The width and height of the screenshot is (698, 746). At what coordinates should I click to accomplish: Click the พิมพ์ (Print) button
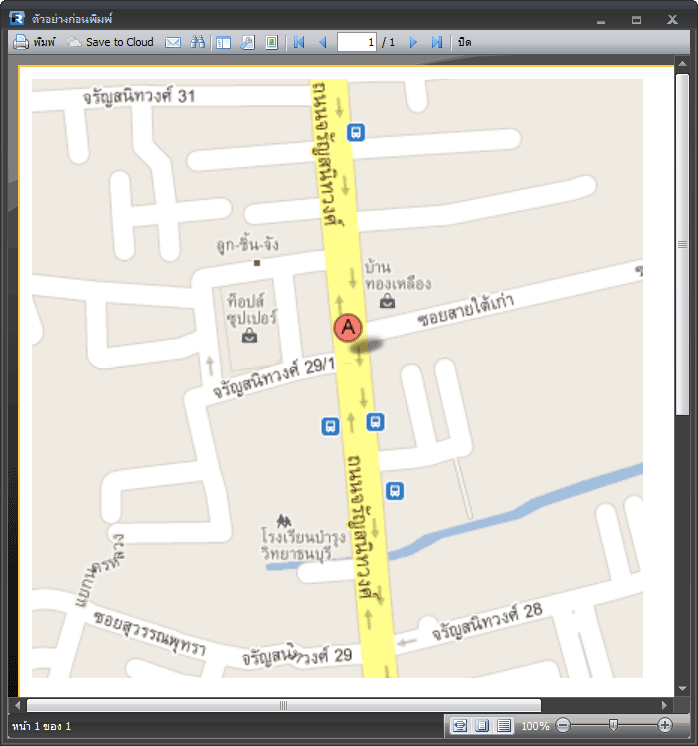[34, 42]
